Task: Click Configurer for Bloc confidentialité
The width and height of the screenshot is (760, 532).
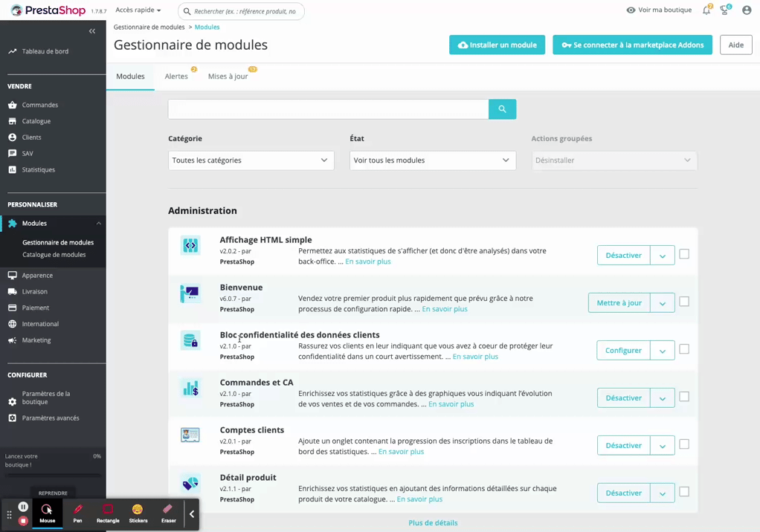Action: 623,351
